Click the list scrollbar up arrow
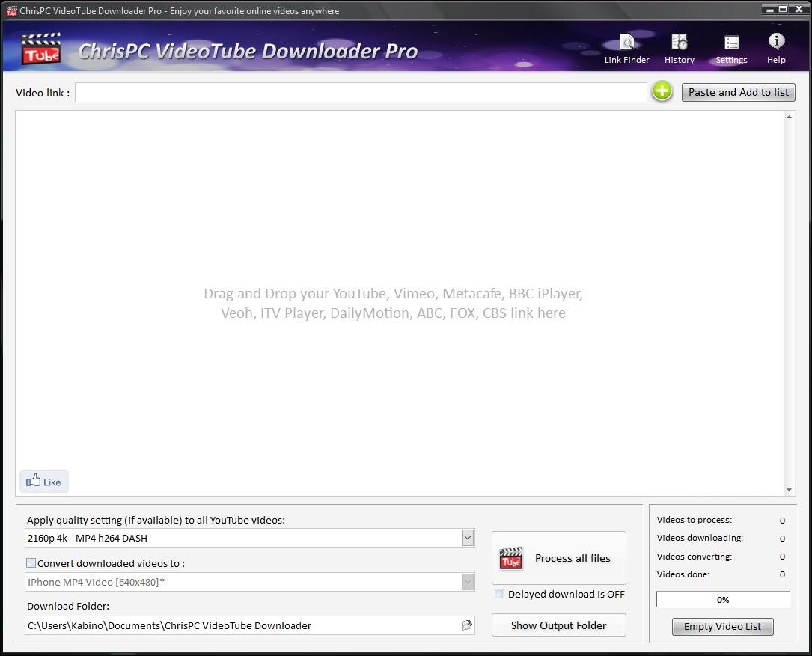The width and height of the screenshot is (812, 656). pyautogui.click(x=790, y=117)
